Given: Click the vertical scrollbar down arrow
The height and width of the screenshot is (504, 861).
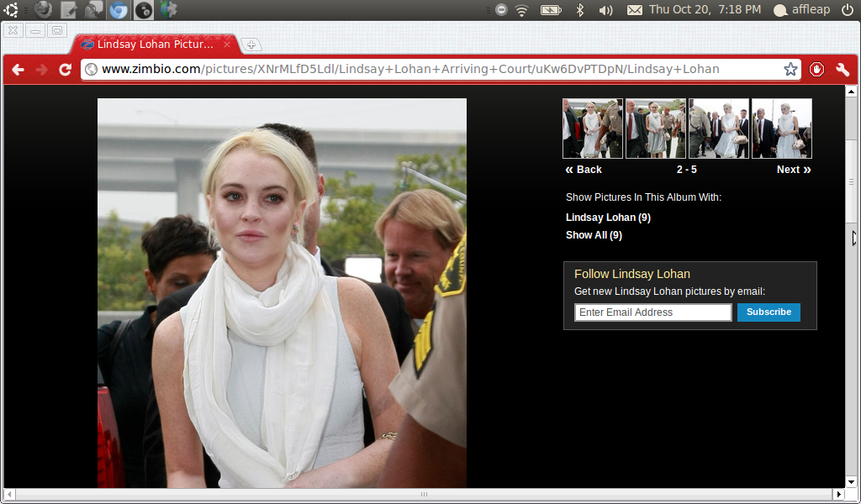Looking at the screenshot, I should click(851, 482).
